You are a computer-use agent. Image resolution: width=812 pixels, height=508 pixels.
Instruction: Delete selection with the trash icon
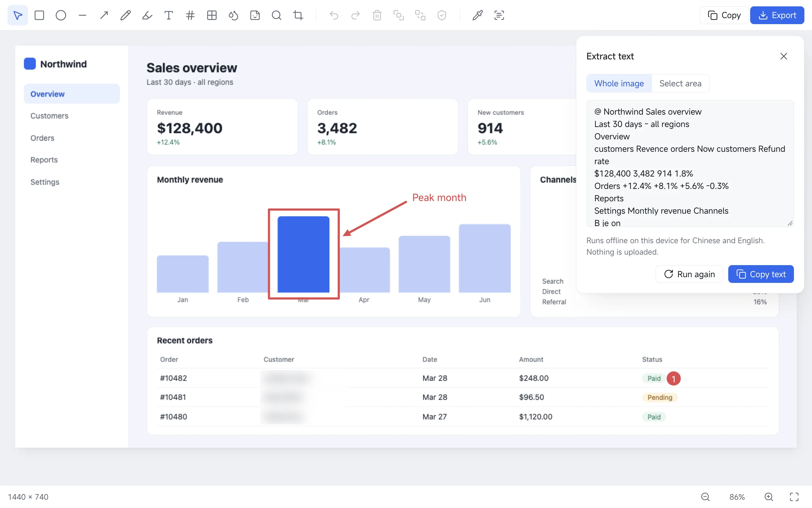[377, 15]
